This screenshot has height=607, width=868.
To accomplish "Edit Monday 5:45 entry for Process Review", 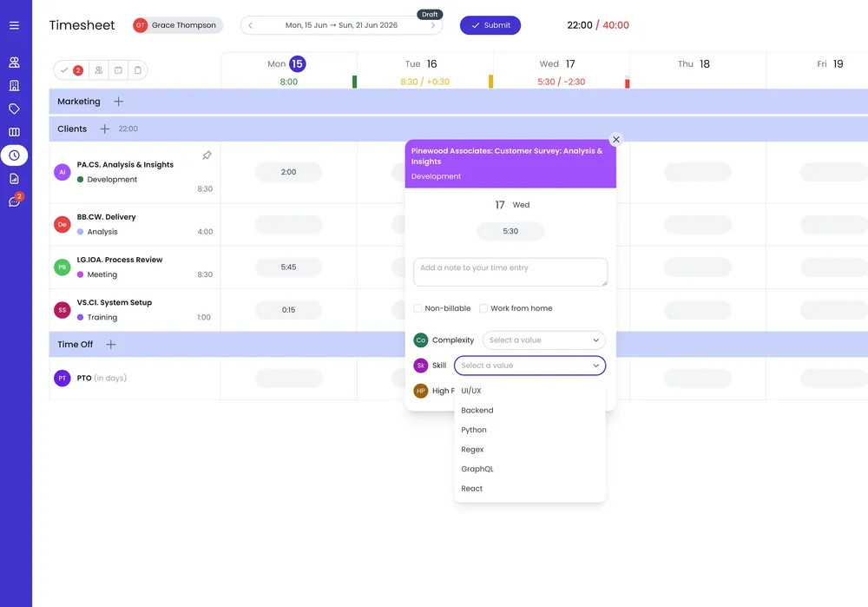I will point(288,267).
